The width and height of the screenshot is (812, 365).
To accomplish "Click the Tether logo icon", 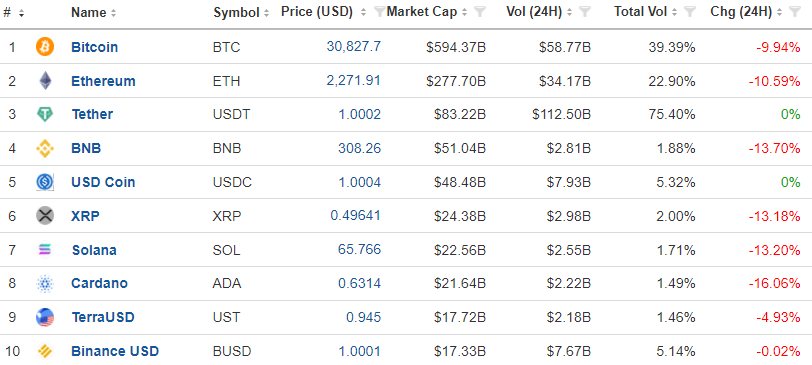I will click(45, 114).
